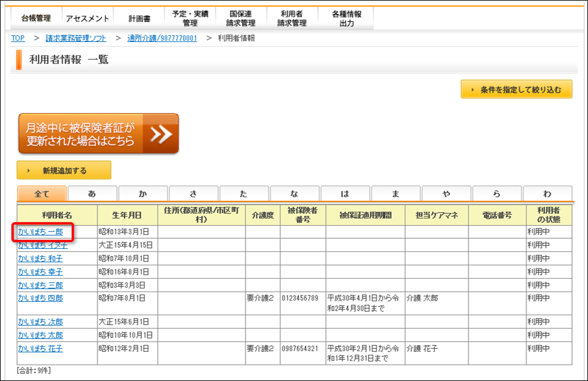Screen dimensions: 588x381
Task: Open user かいぽち 和子
Action: [x=40, y=259]
